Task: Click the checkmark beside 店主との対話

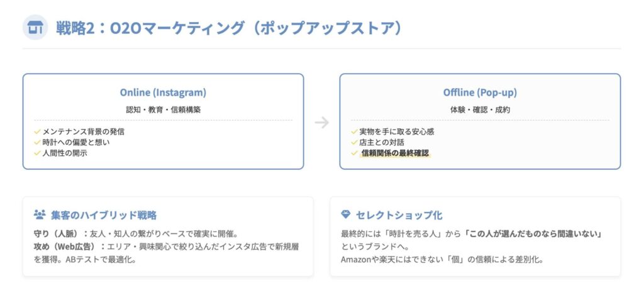Action: pyautogui.click(x=354, y=142)
